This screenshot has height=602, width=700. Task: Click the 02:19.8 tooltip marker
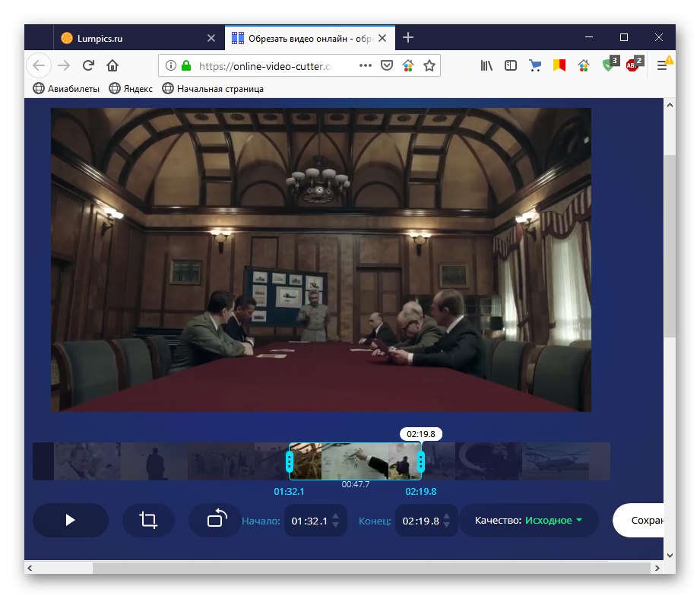click(x=420, y=434)
